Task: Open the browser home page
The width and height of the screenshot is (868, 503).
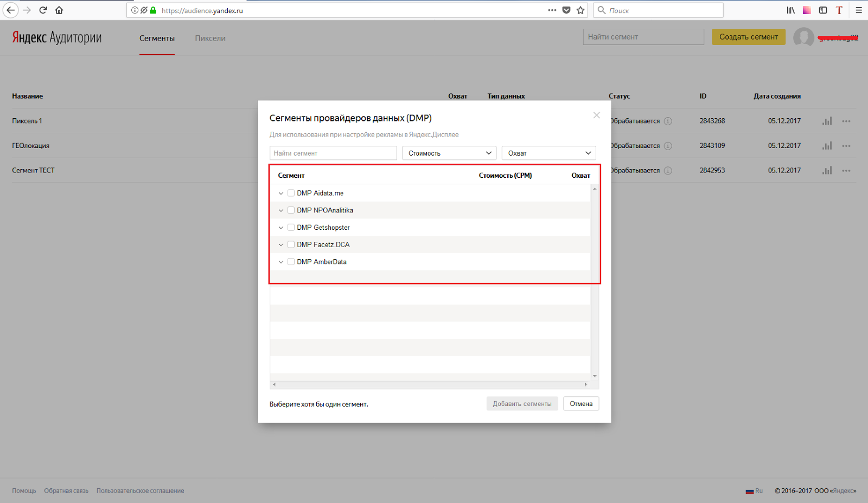Action: 59,10
